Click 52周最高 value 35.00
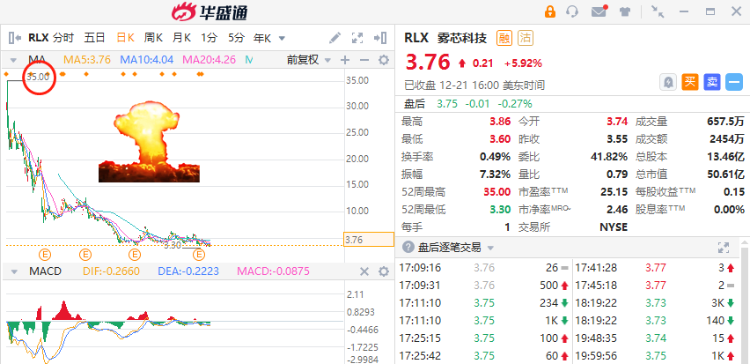750x364 pixels. click(497, 192)
